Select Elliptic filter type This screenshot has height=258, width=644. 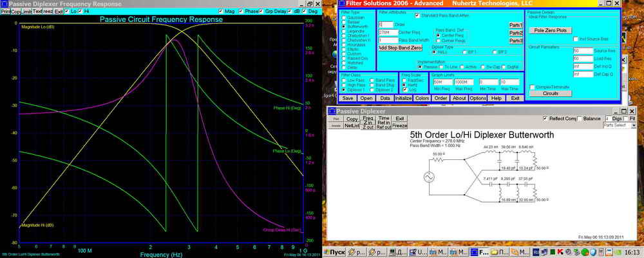tap(344, 50)
